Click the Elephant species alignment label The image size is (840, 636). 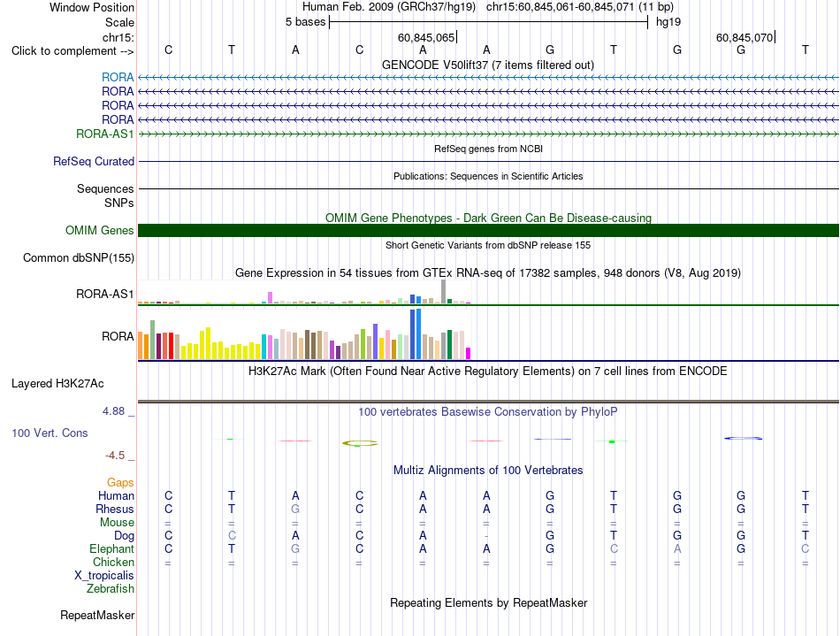tap(112, 549)
